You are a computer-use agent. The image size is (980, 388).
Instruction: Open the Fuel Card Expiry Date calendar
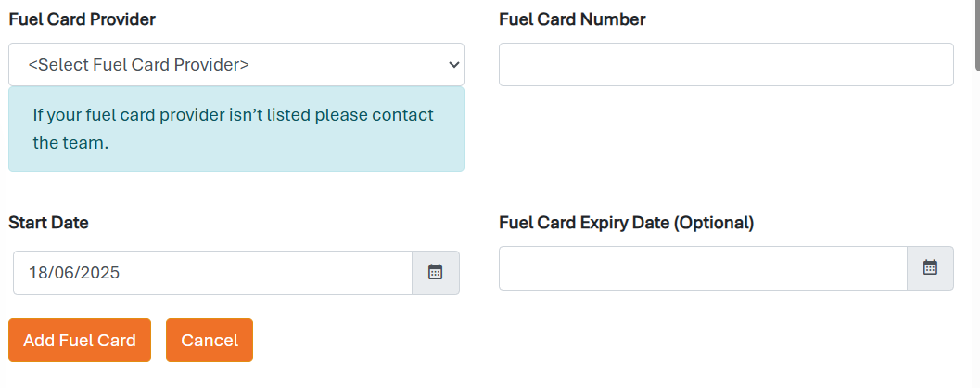930,267
